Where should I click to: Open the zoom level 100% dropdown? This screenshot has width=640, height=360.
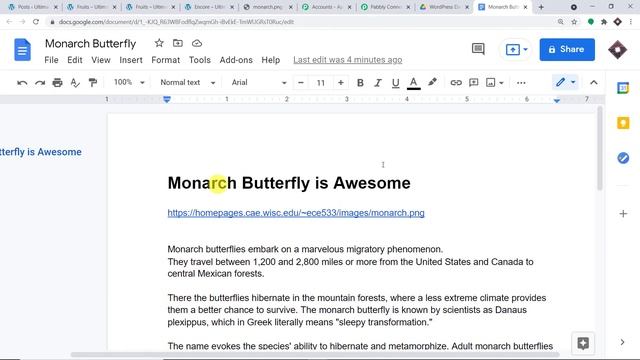coord(129,82)
